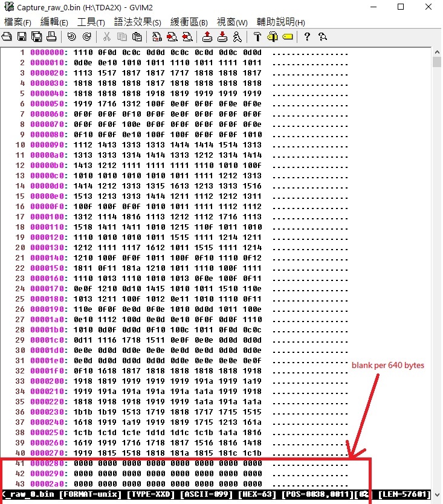Screen dimensions: 443x504
Task: Click the Make hammer toolbar icon
Action: click(x=257, y=37)
